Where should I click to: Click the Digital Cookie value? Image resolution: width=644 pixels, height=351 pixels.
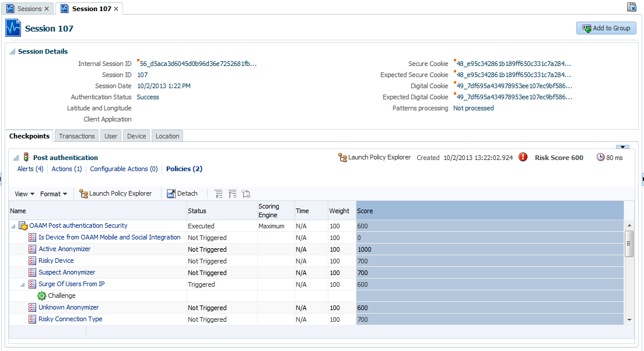[x=514, y=86]
